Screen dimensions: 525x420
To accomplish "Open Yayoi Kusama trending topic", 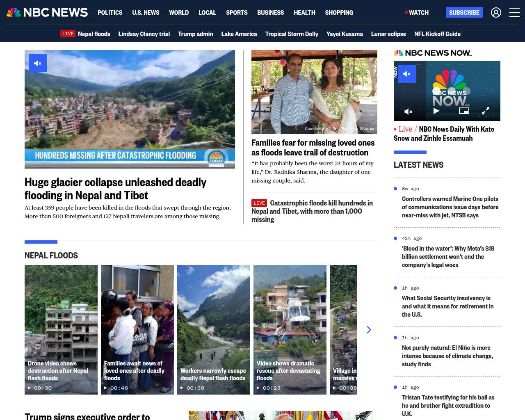I will 345,34.
